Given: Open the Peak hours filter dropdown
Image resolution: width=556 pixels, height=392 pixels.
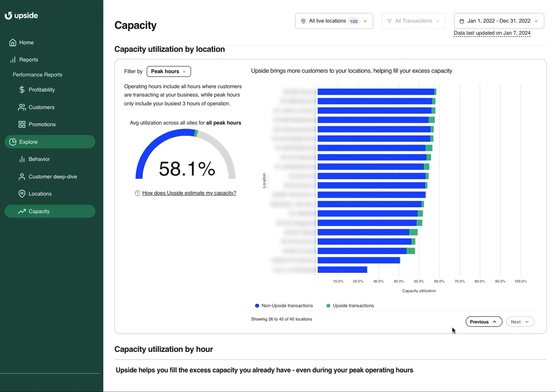Looking at the screenshot, I should click(x=169, y=71).
